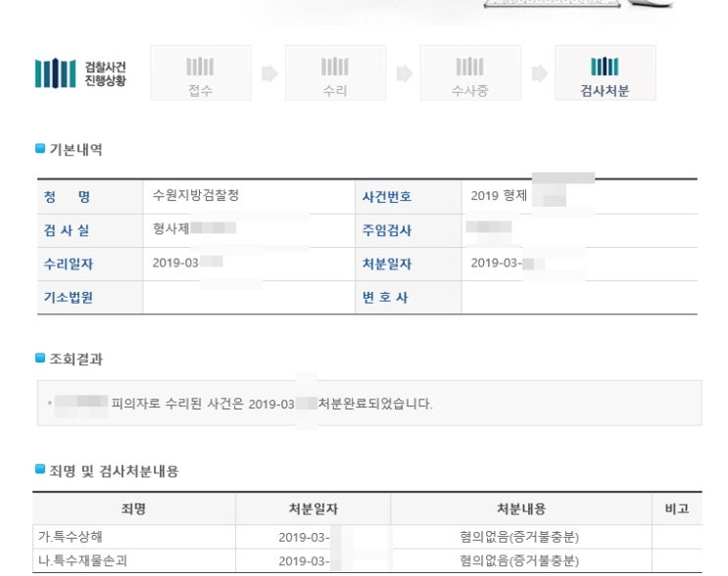This screenshot has height=576, width=728.
Task: Click the 형사제 office value
Action: [x=170, y=228]
